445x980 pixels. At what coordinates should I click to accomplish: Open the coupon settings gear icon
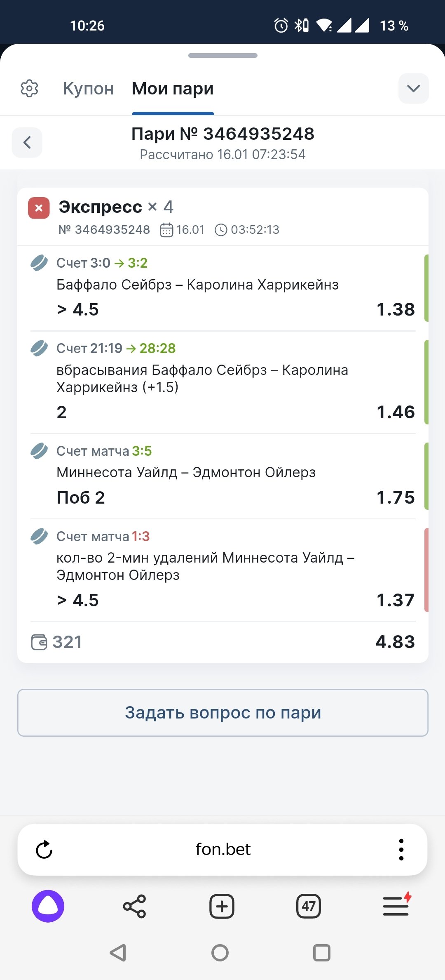[x=29, y=88]
